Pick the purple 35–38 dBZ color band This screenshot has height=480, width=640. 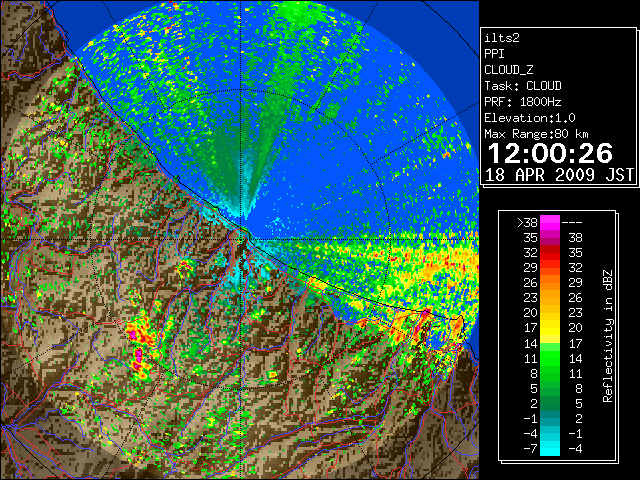pyautogui.click(x=550, y=238)
